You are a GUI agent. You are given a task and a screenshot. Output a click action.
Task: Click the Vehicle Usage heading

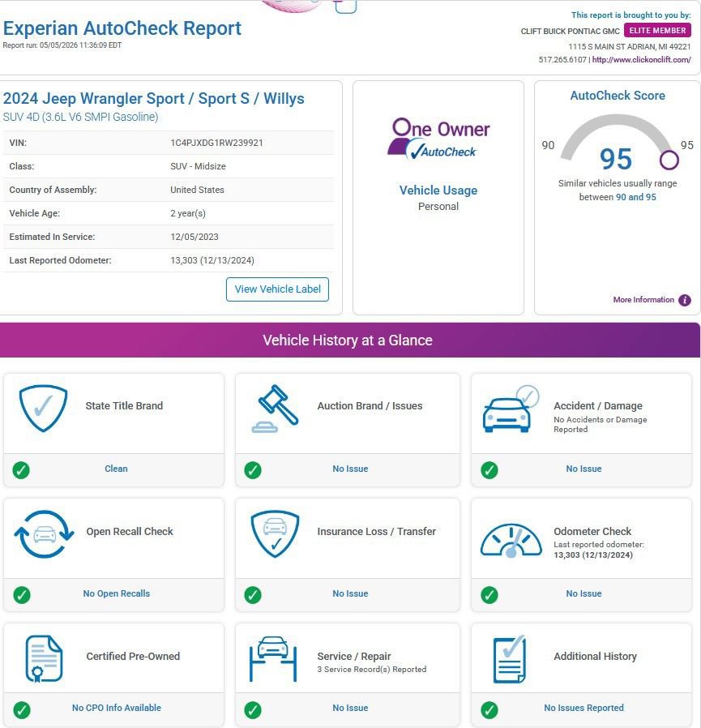(x=438, y=191)
